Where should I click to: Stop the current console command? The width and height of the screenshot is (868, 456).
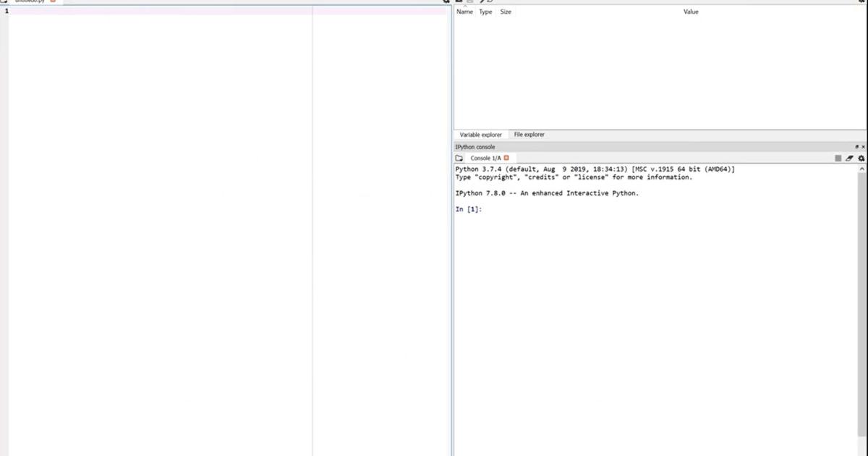pos(838,158)
